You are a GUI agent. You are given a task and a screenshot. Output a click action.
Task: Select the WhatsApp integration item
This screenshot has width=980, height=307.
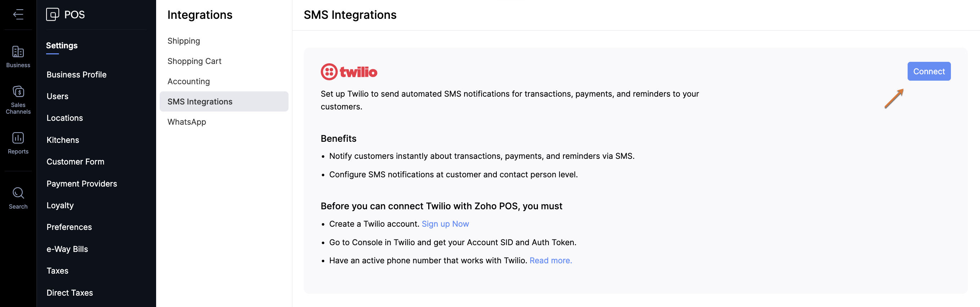(x=186, y=122)
